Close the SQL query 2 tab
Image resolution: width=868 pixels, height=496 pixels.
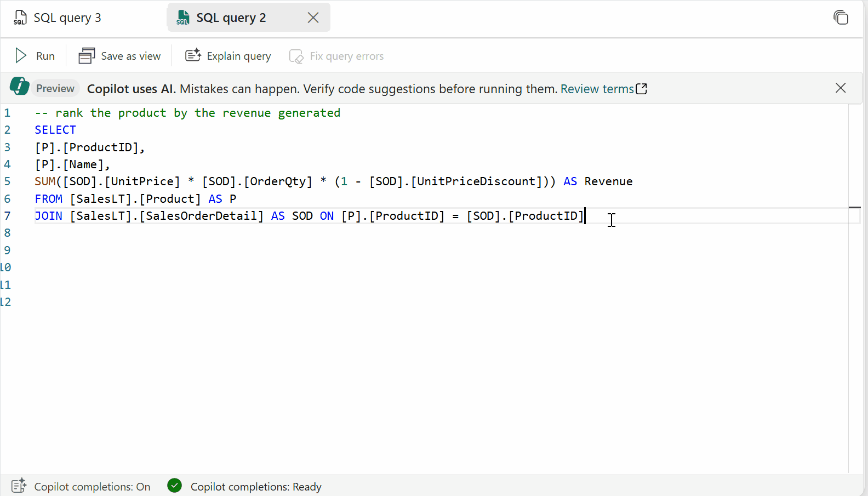pos(313,18)
